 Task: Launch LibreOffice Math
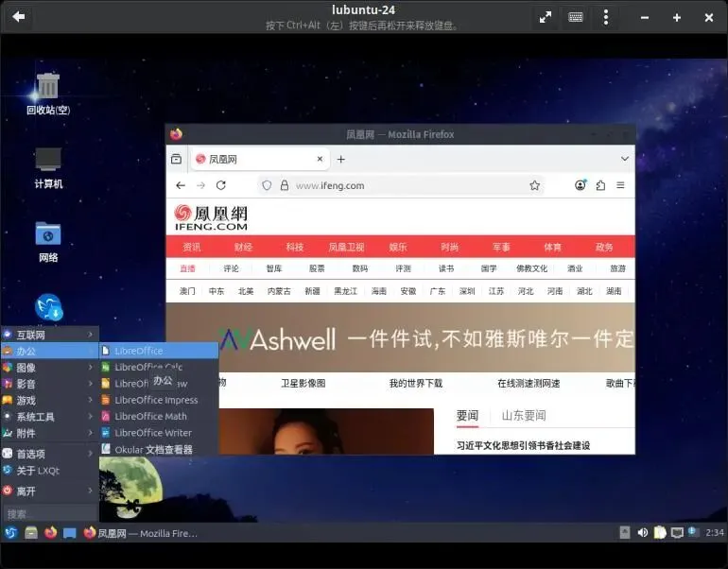tap(159, 416)
